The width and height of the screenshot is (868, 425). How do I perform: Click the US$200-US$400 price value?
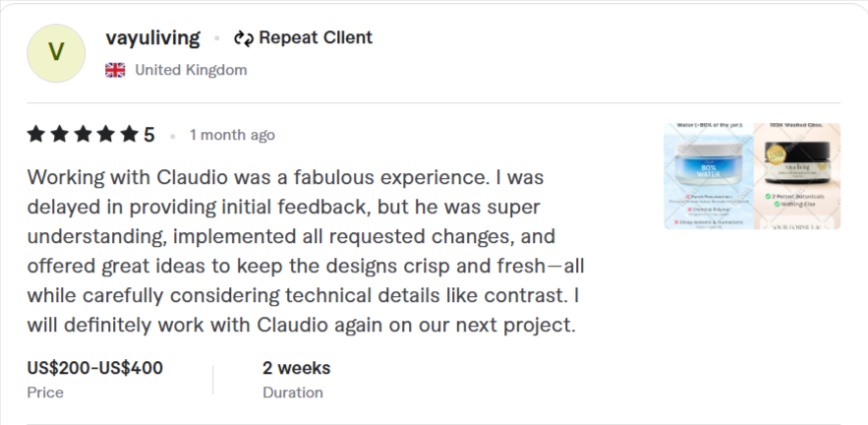pyautogui.click(x=95, y=369)
